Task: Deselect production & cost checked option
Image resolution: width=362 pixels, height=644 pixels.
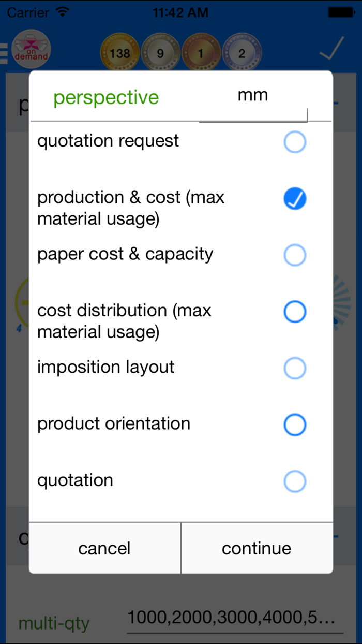Action: pyautogui.click(x=295, y=199)
